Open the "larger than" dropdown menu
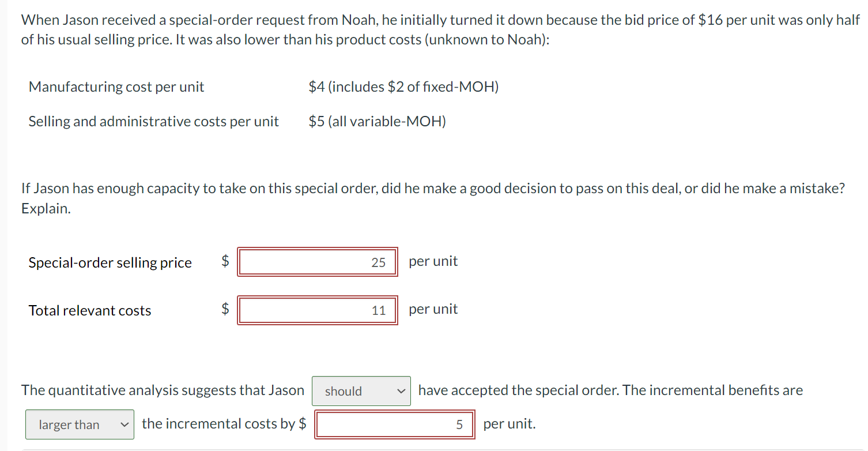868x451 pixels. coord(79,424)
